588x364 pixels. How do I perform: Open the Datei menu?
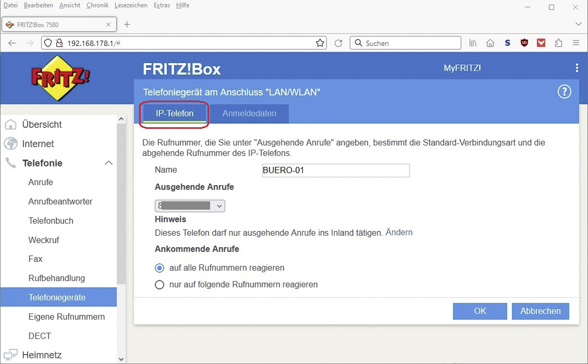pos(10,5)
